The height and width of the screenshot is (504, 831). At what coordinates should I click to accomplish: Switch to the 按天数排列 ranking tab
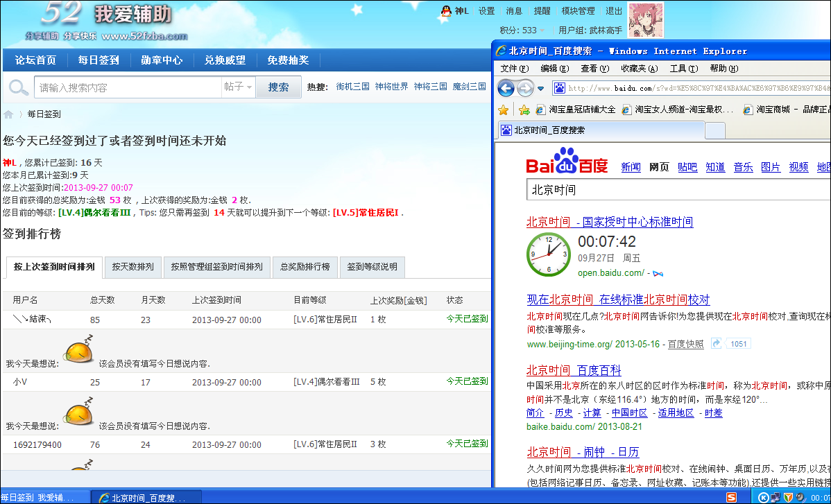[133, 267]
